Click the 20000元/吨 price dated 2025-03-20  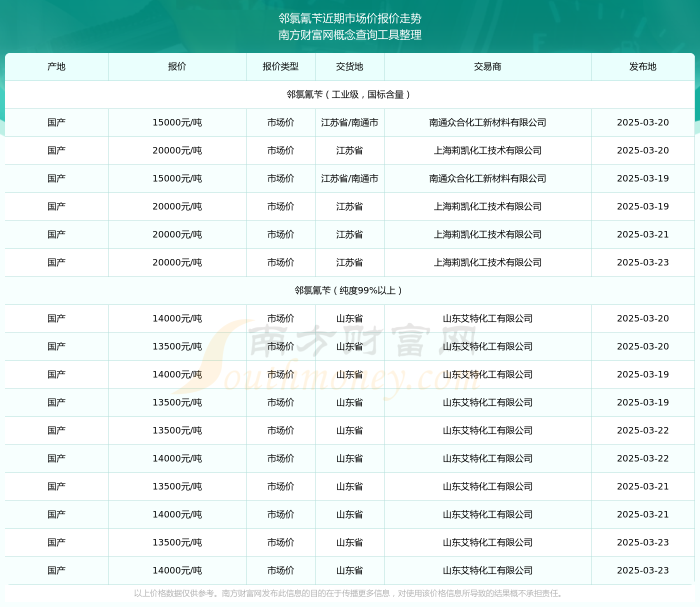pos(177,150)
